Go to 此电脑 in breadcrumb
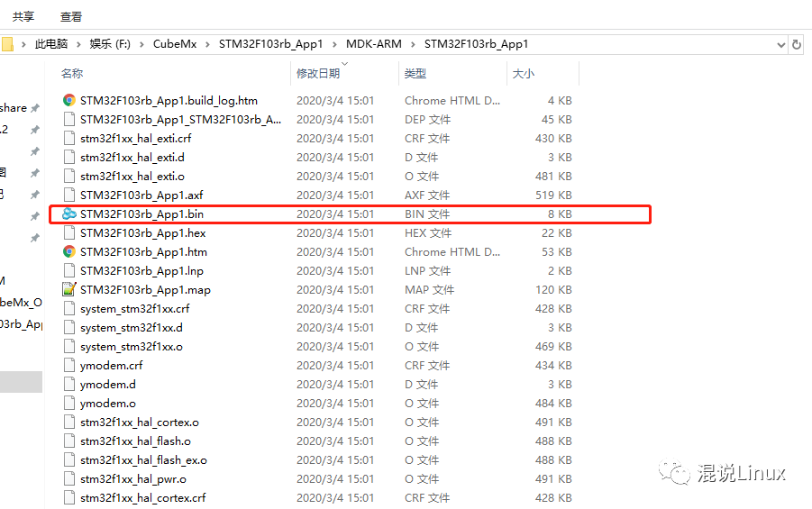 coord(51,44)
